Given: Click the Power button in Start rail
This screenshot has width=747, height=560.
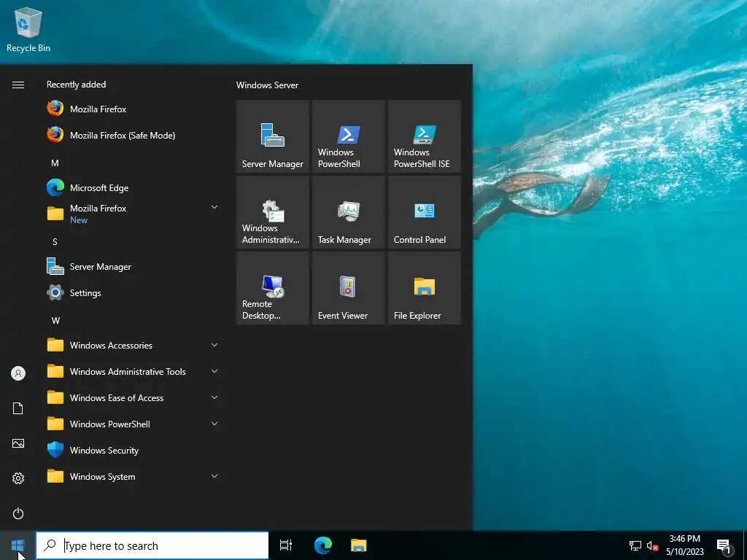Looking at the screenshot, I should [18, 513].
